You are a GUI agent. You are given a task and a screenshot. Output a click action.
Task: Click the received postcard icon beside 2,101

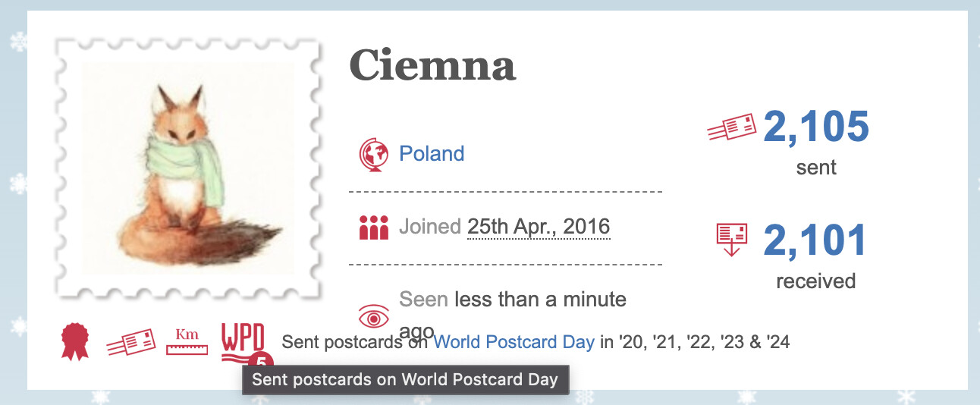732,240
